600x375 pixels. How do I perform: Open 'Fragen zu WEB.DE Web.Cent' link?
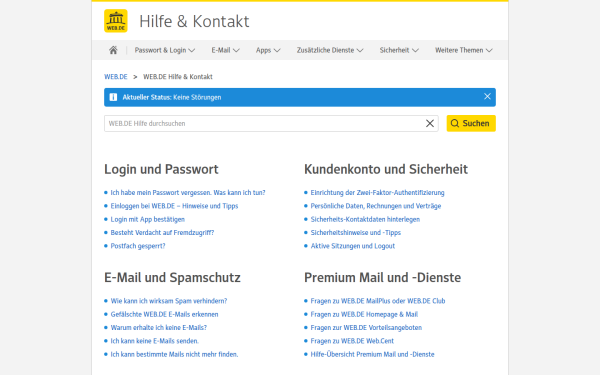(352, 341)
